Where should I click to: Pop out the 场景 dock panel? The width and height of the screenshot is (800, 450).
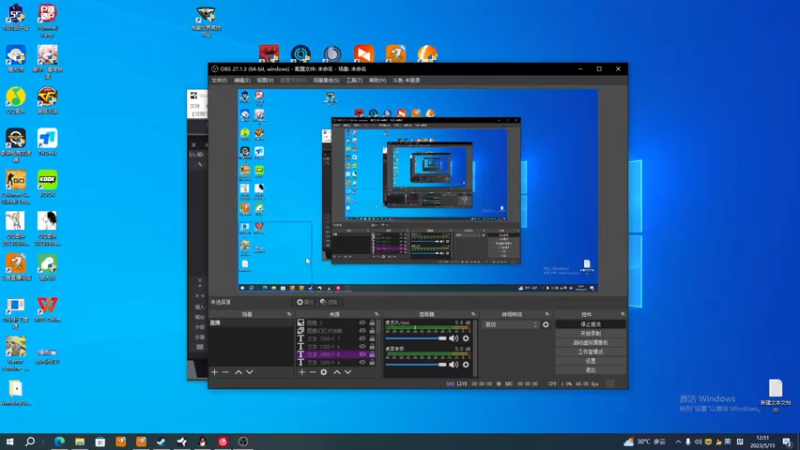click(x=289, y=314)
